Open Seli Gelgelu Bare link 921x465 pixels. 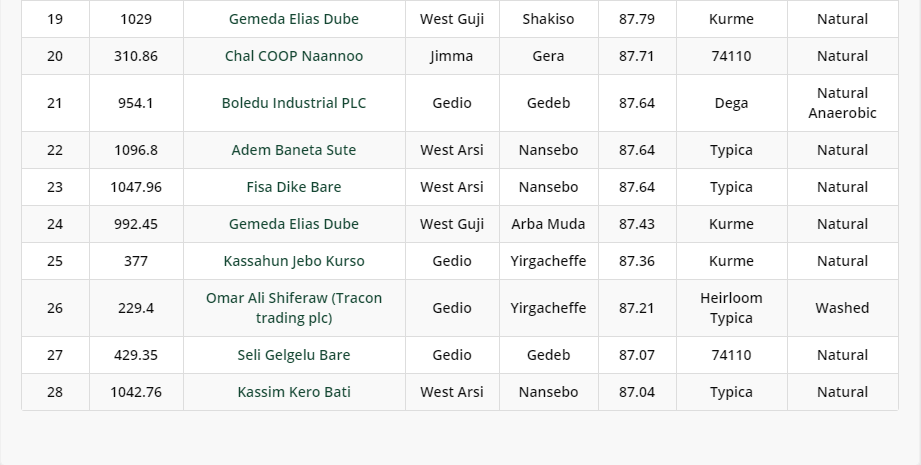point(294,355)
